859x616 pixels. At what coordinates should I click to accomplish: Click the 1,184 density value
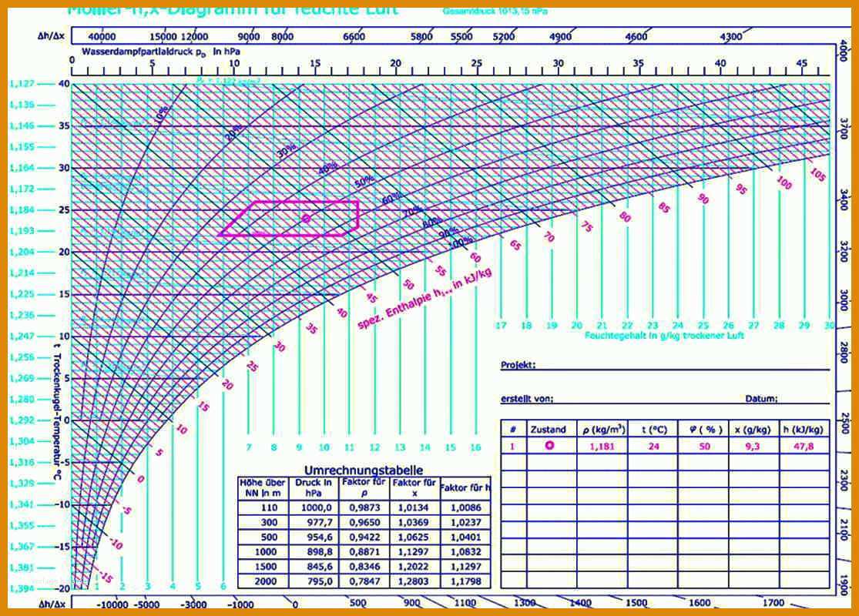(x=22, y=209)
